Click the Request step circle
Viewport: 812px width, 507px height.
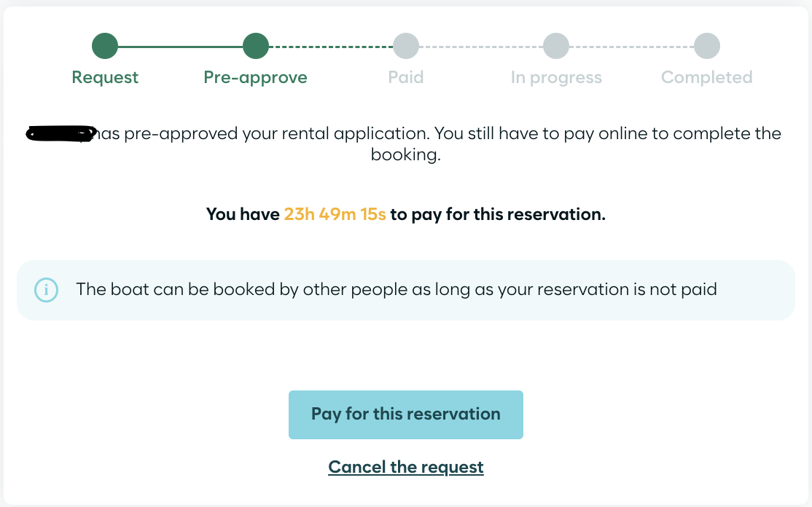tap(105, 46)
